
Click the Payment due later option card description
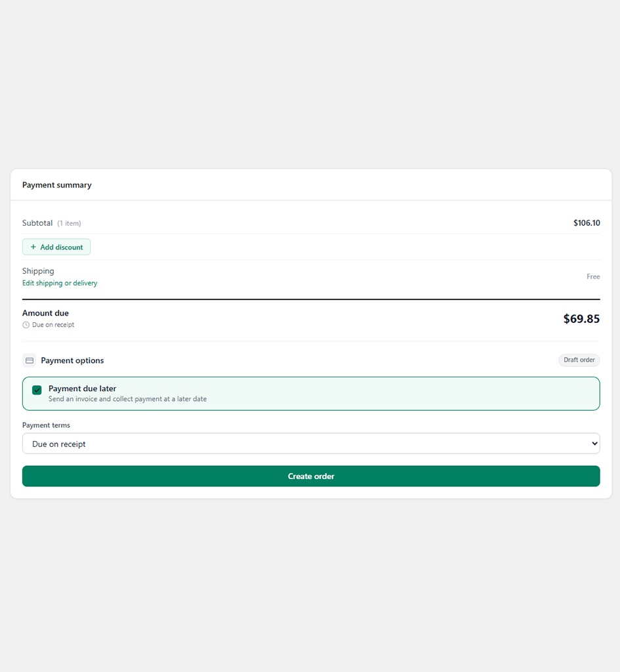(127, 399)
